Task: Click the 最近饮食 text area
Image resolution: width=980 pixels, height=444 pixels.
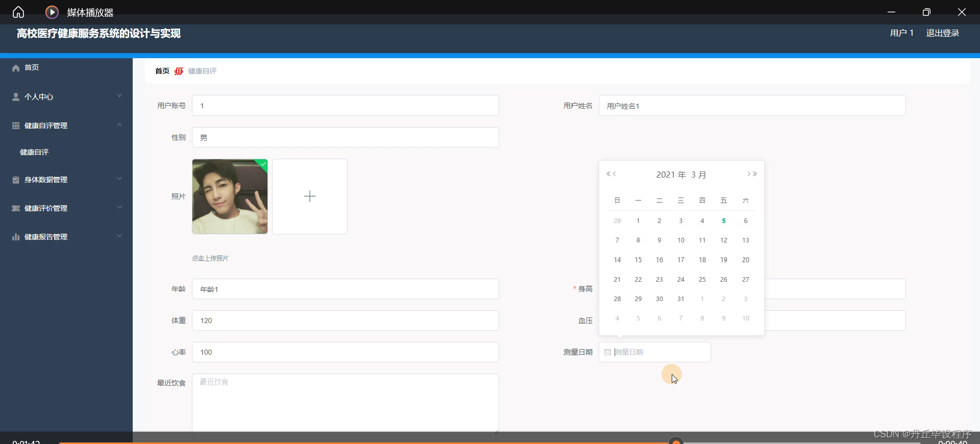Action: 346,404
